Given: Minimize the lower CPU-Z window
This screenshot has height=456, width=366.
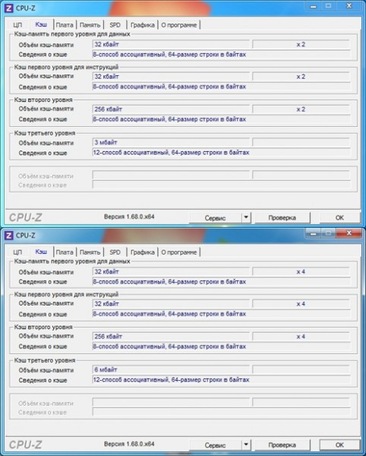Looking at the screenshot, I should [313, 233].
